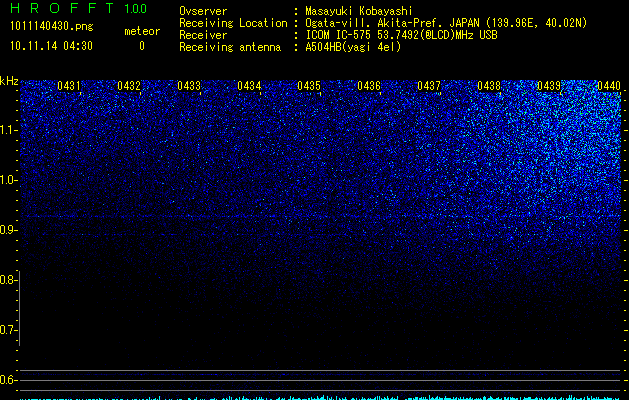Click the 0.6 frequency axis label
Screen dimensions: 629x400
8,380
